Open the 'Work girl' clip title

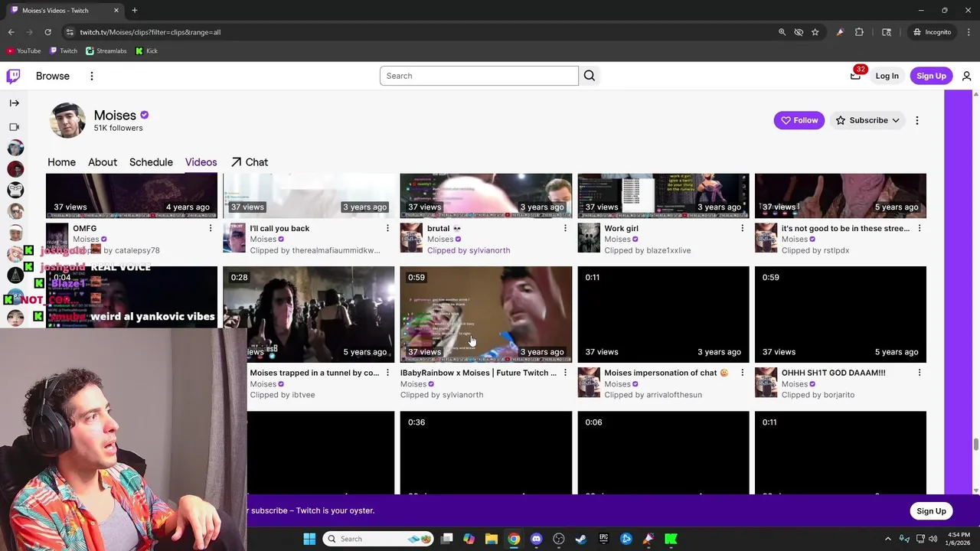(621, 228)
